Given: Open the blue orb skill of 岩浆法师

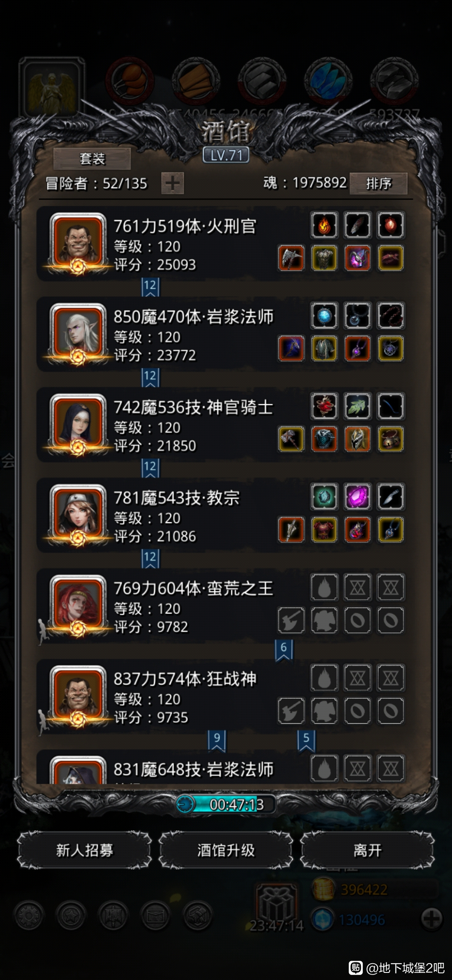Looking at the screenshot, I should point(324,315).
